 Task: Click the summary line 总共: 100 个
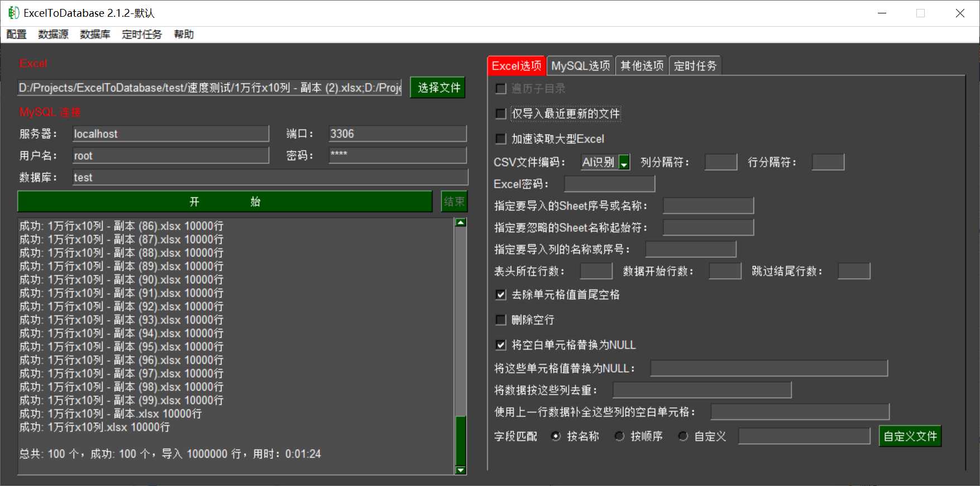click(x=170, y=454)
